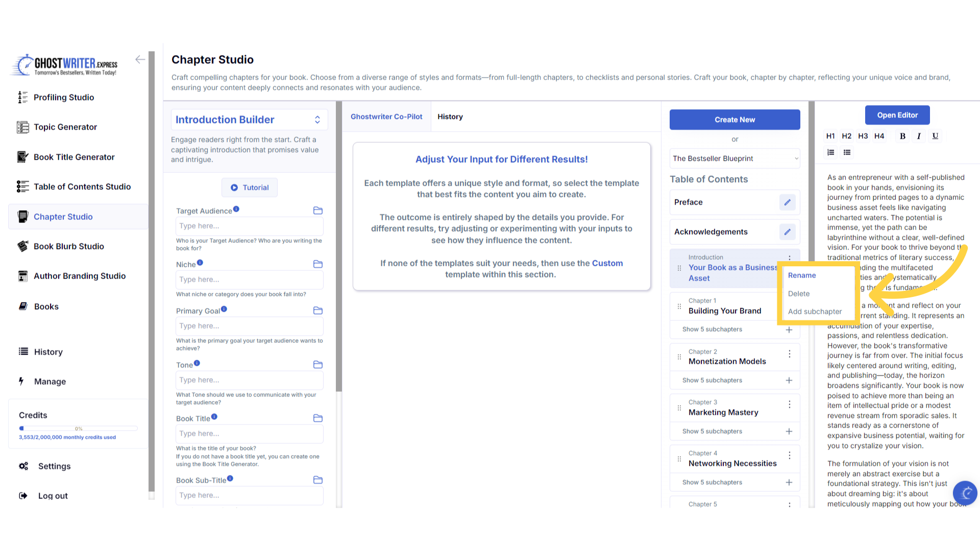980x551 pixels.
Task: Open the Chapter 2 three-dot options menu
Action: (789, 354)
